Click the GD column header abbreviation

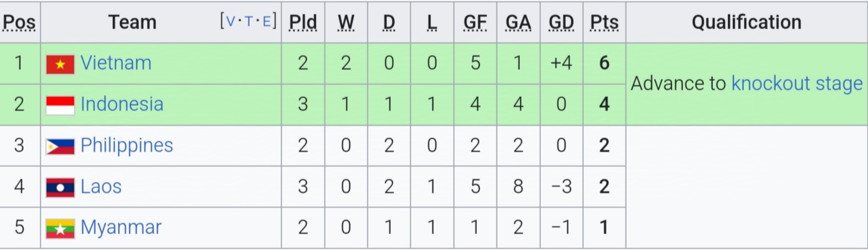[x=561, y=22]
